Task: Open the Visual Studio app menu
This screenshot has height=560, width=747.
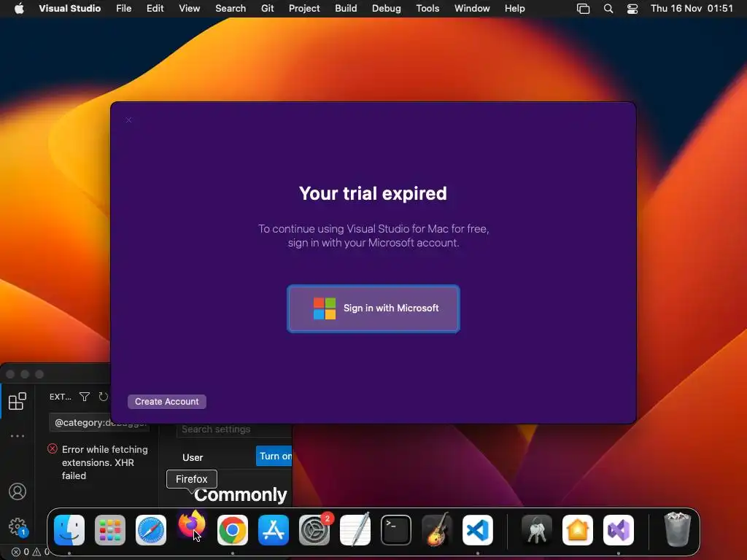Action: [69, 8]
